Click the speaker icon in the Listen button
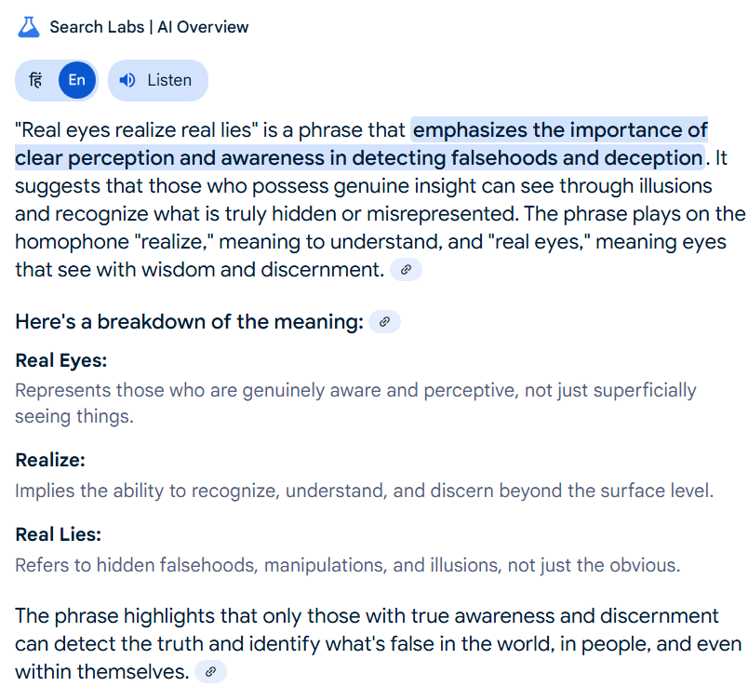 [127, 80]
